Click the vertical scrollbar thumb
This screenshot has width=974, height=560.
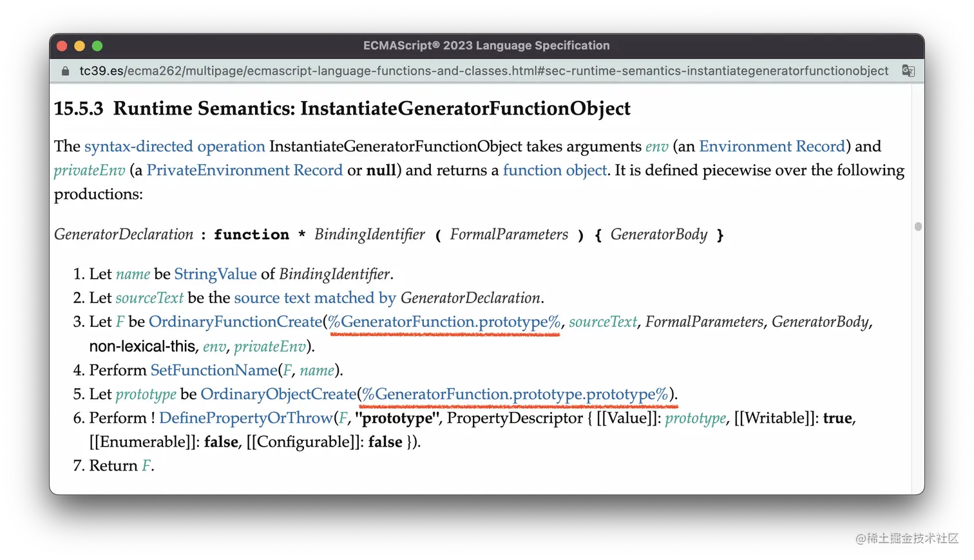coord(918,227)
